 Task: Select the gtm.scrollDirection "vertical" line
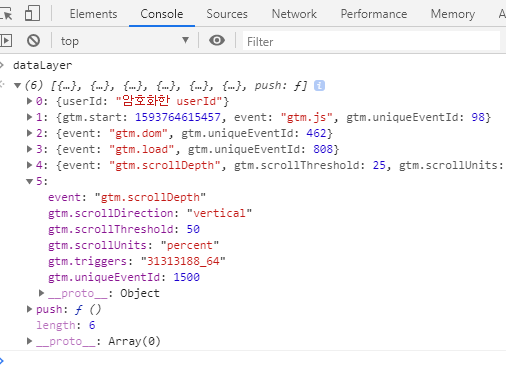coord(150,213)
